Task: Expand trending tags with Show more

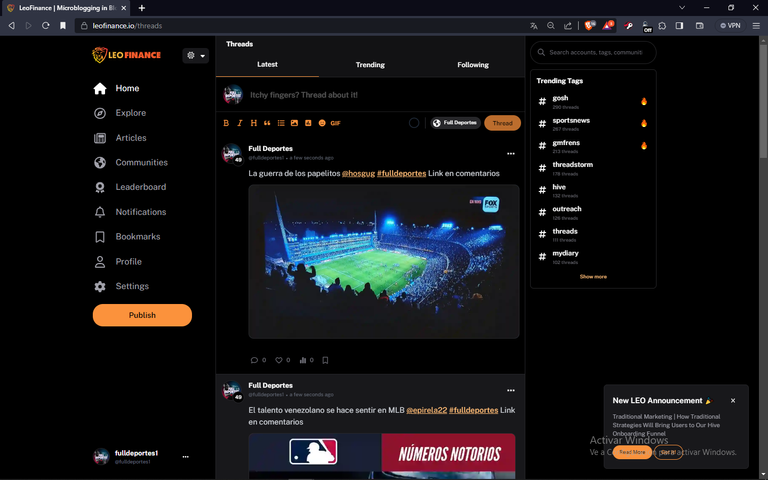Action: click(593, 277)
